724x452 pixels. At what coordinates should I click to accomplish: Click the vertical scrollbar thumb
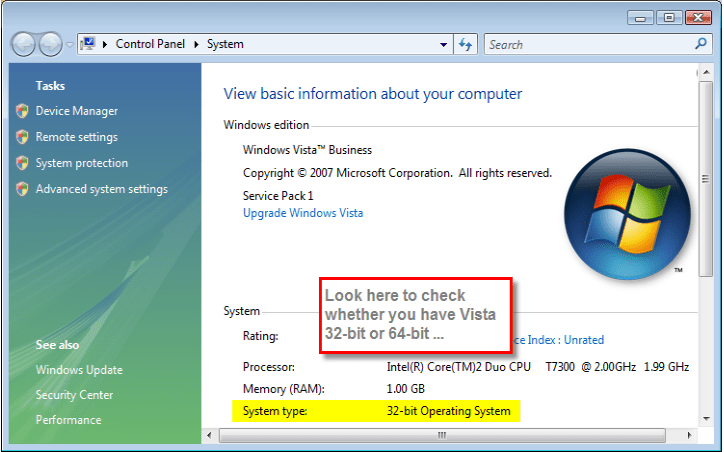coord(706,179)
